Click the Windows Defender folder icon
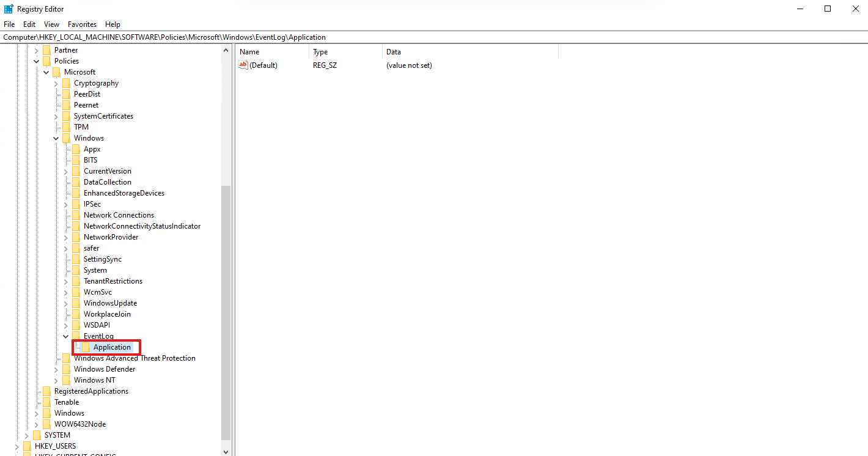868x456 pixels. [x=67, y=369]
